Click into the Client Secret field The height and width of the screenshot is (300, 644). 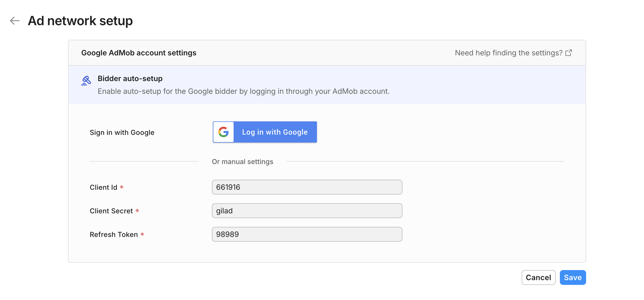coord(307,211)
